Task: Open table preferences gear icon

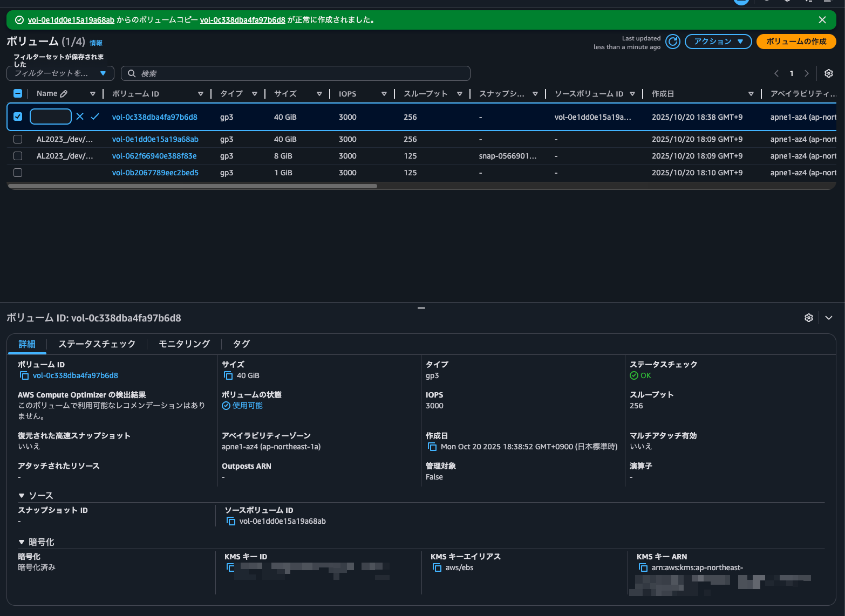Action: tap(828, 73)
